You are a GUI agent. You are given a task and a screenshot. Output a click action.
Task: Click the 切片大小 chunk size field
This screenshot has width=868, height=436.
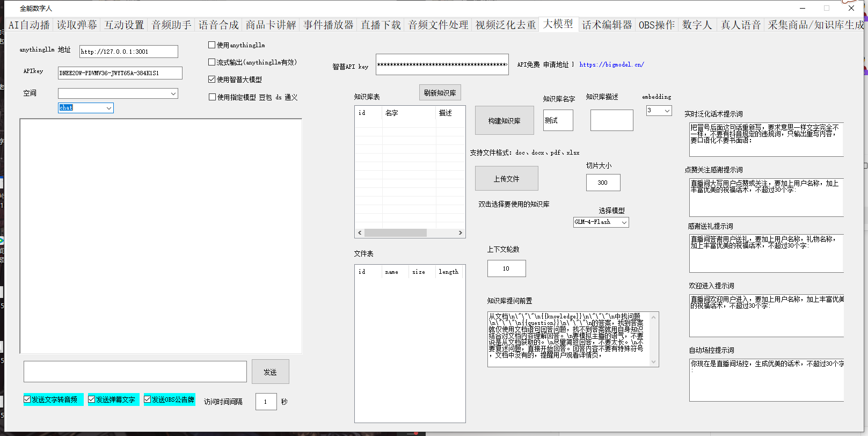[603, 183]
